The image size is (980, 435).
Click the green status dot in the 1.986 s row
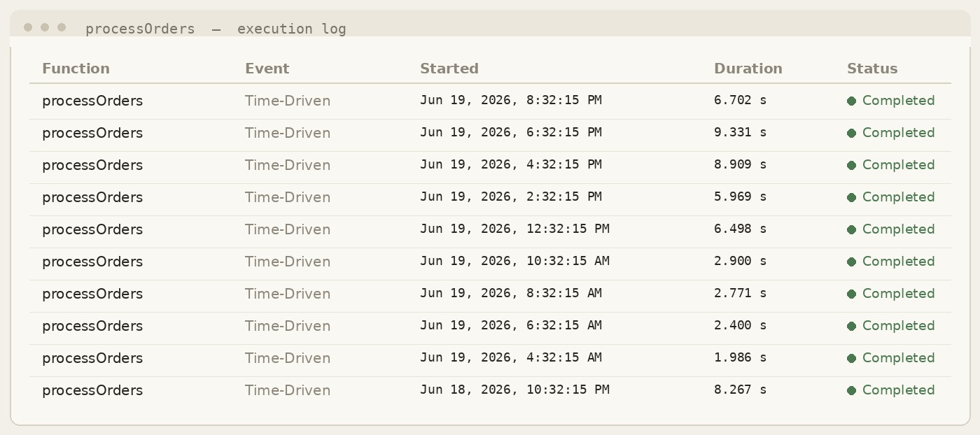851,358
